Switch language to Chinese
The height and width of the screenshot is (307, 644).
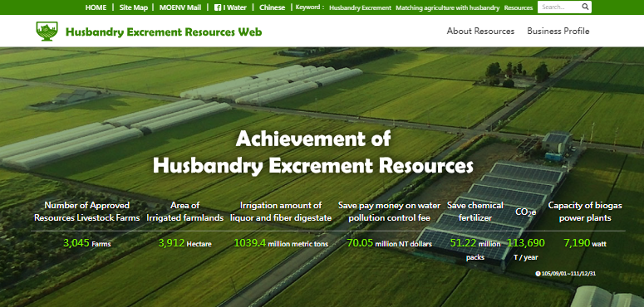[x=272, y=7]
